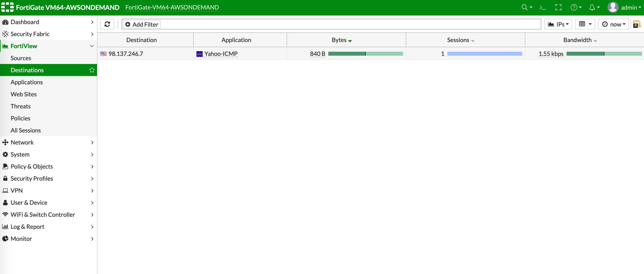Open the 'now' time period dropdown
This screenshot has height=274, width=644.
613,24
